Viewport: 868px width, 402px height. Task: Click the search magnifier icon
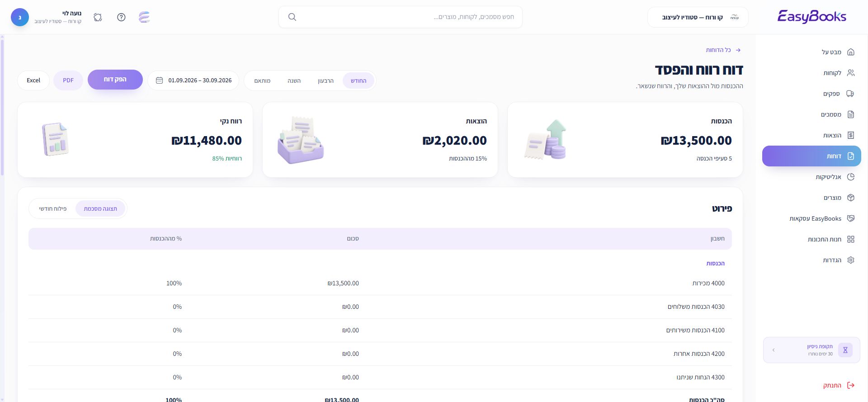tap(292, 17)
